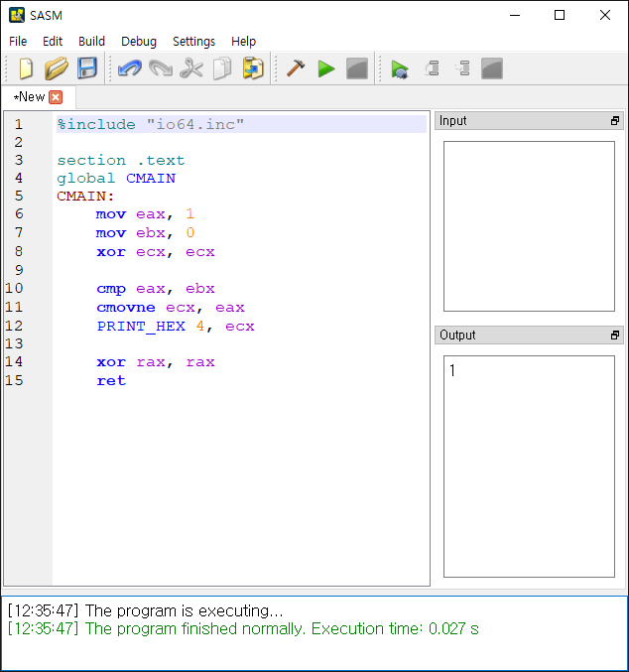The image size is (629, 672).
Task: Create a new file with toolbar icon
Action: pyautogui.click(x=26, y=68)
